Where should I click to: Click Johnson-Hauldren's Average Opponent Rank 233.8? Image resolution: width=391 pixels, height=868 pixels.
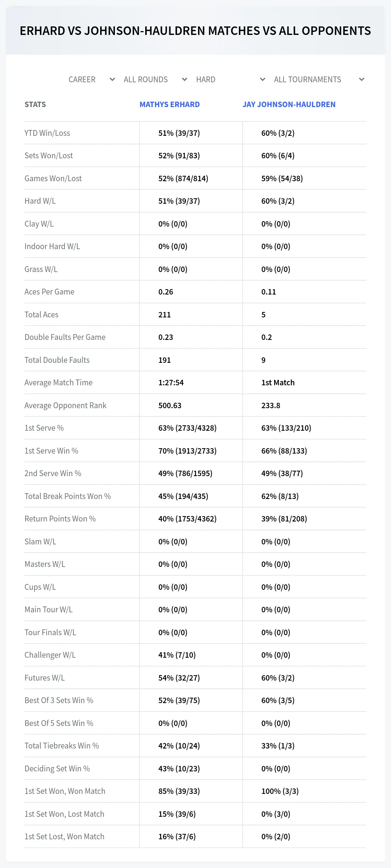click(x=271, y=405)
